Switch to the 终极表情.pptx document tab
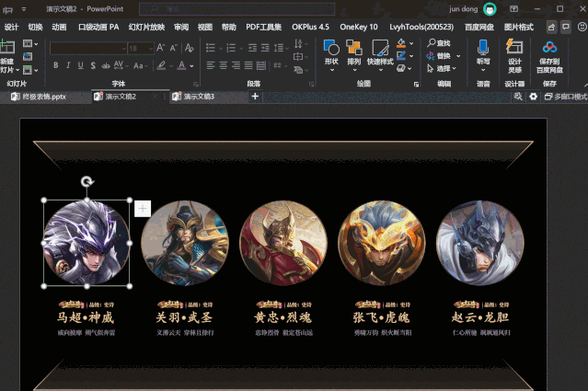Viewport: 588px width, 391px height. point(44,97)
